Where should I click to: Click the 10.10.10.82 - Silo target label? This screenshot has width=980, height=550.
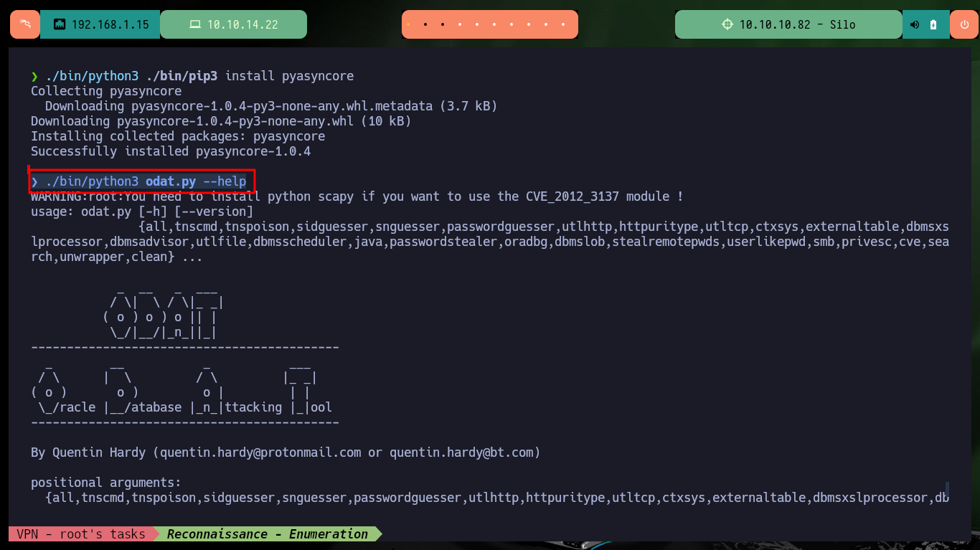point(798,24)
